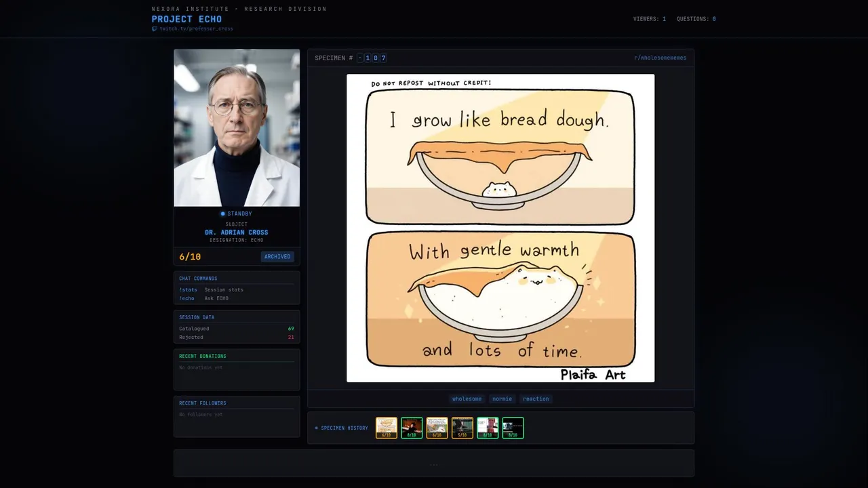Click the DR. ADRIAN CROSS name label
The width and height of the screenshot is (868, 488).
[237, 232]
